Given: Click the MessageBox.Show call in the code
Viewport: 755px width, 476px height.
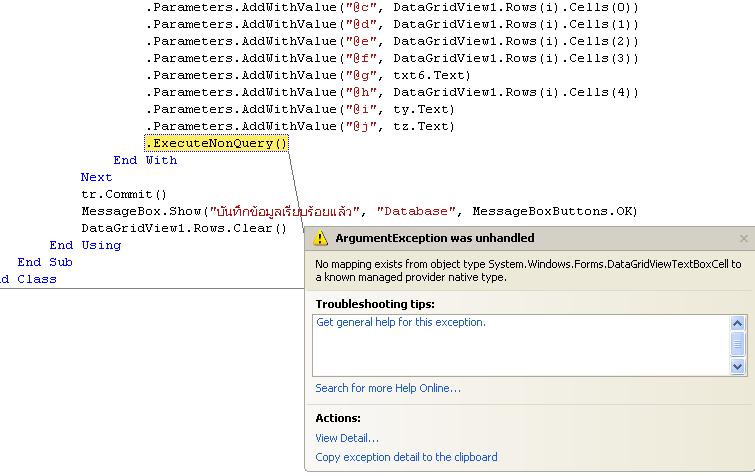Looking at the screenshot, I should pos(142,211).
